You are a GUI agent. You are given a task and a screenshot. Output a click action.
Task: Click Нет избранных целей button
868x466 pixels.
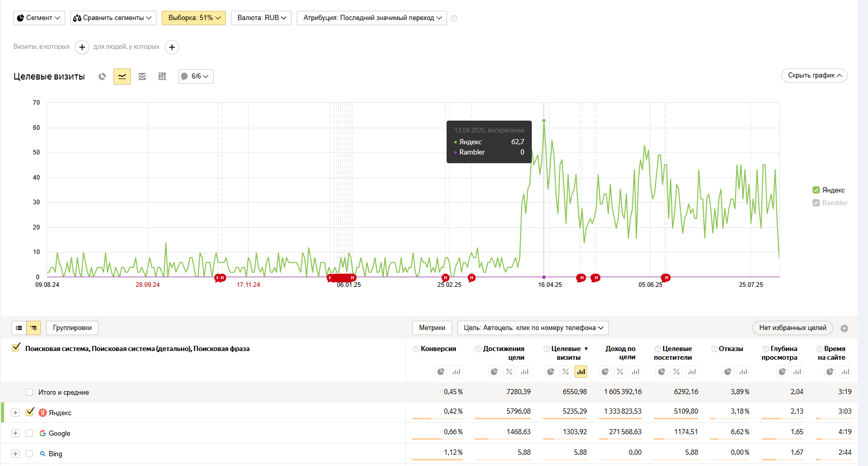pos(793,328)
